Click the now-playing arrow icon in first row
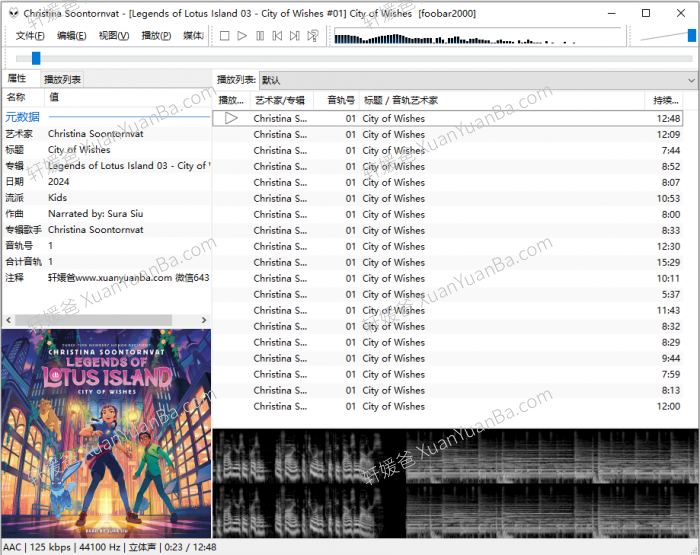 pos(231,118)
